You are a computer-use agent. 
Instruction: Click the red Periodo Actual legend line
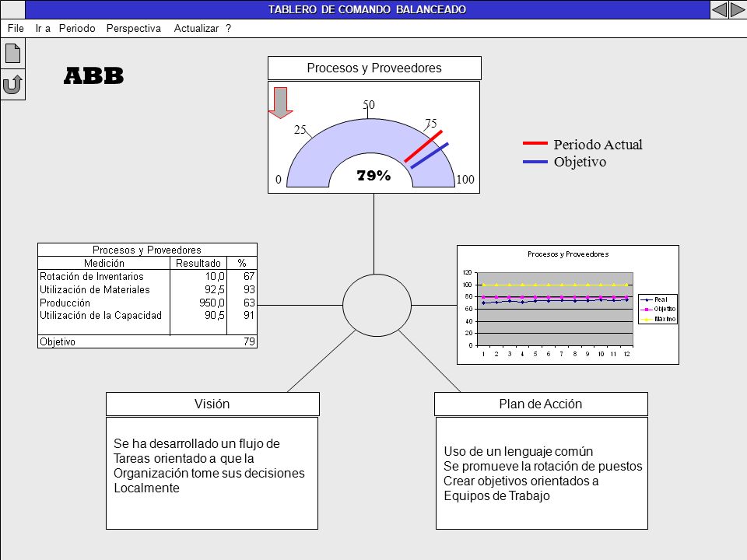click(535, 143)
